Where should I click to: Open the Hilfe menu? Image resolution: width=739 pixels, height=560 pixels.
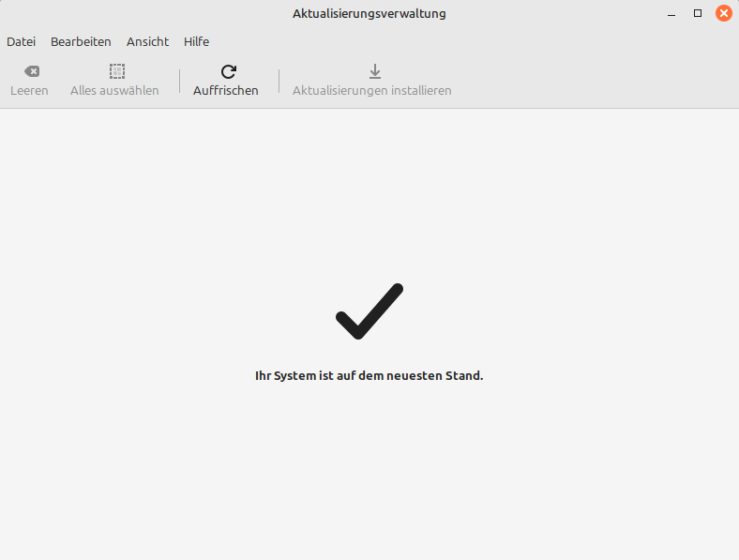[x=196, y=41]
